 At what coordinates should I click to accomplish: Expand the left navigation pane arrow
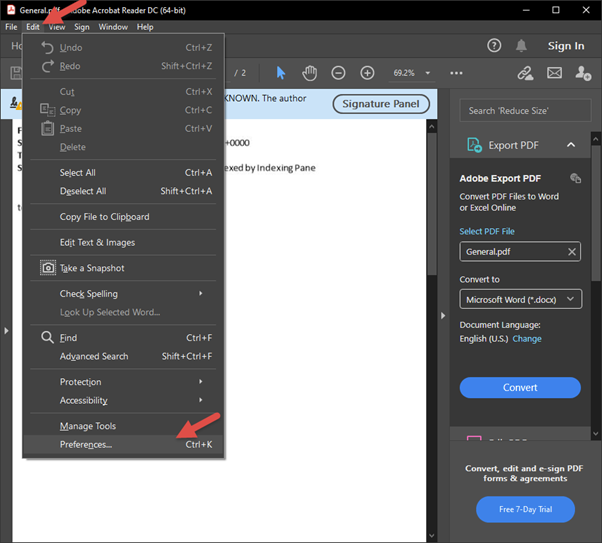[6, 330]
